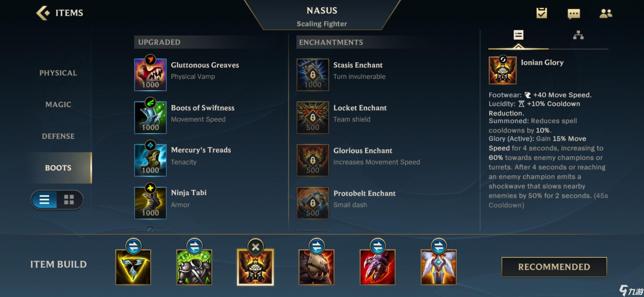Select the last build slot thumbnail
This screenshot has width=644, height=297.
[439, 267]
